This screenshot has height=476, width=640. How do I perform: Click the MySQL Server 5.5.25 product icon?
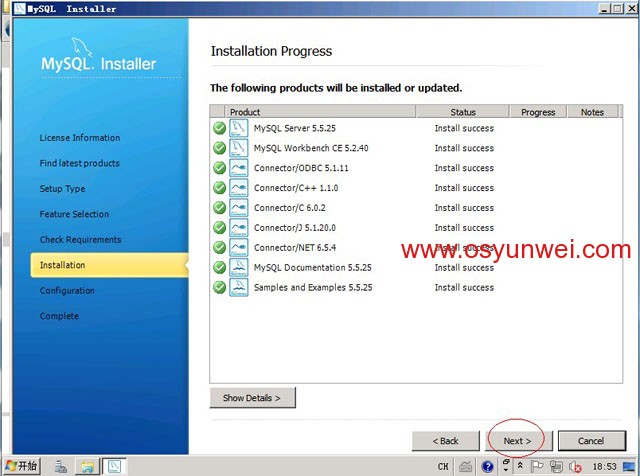(238, 128)
